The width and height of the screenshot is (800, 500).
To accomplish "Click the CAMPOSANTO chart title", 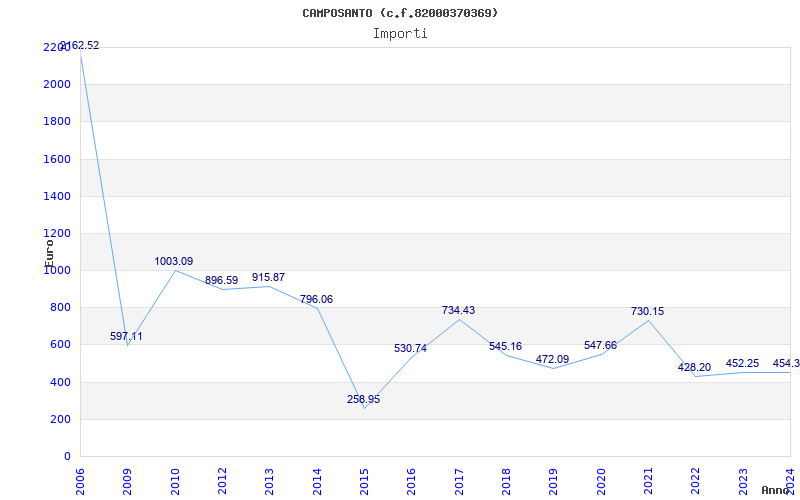I will coord(400,13).
